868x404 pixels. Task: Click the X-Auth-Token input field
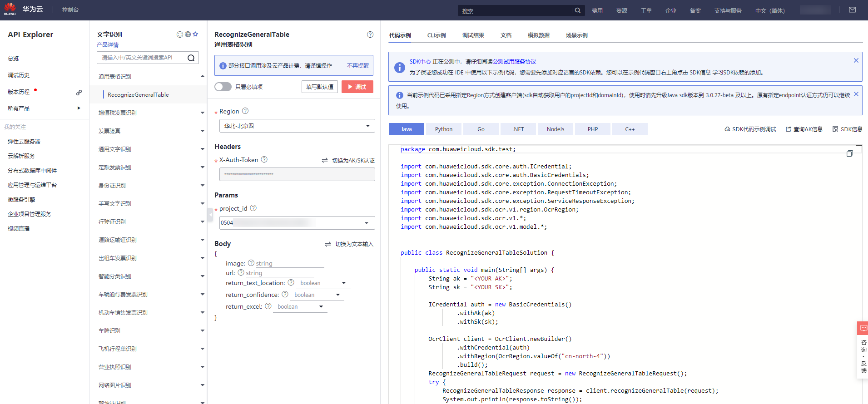click(297, 174)
